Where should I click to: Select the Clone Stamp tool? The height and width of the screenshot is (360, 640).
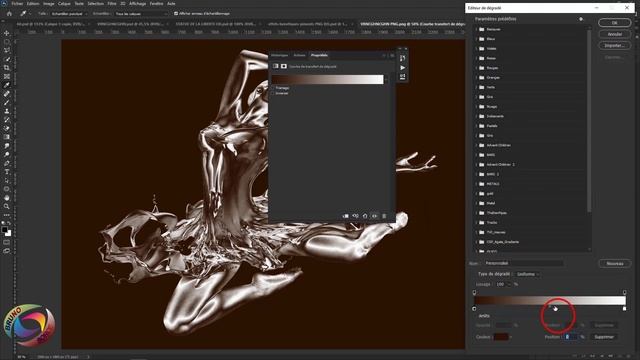pos(7,111)
